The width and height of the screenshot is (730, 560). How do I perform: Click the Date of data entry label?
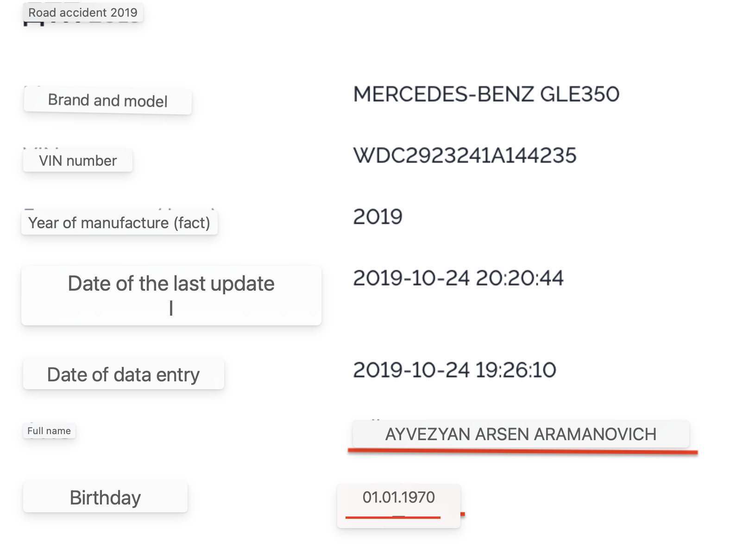(123, 374)
